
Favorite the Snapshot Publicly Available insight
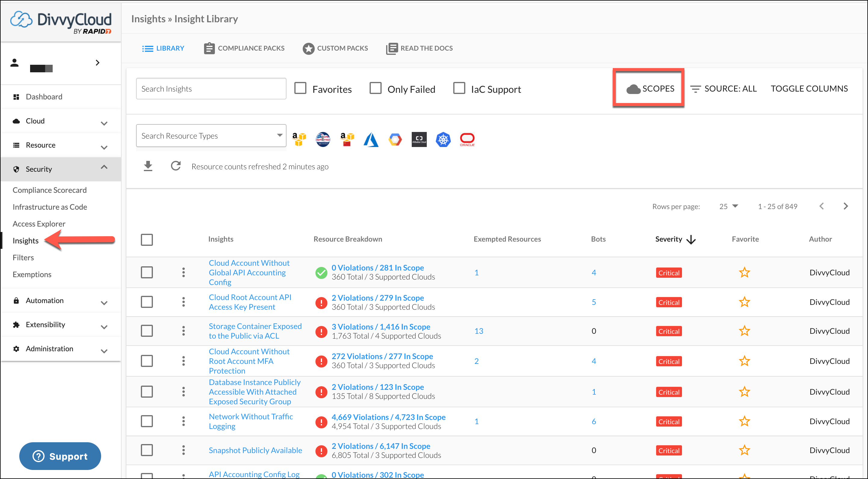pos(744,450)
